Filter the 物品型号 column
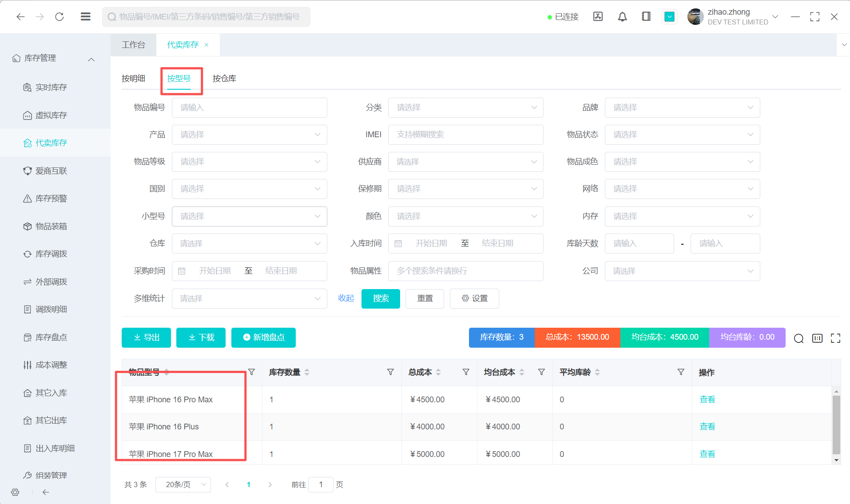 click(x=251, y=372)
